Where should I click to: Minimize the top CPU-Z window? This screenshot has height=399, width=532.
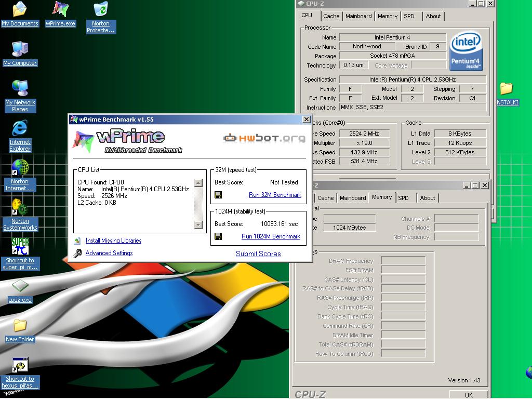coord(473,4)
